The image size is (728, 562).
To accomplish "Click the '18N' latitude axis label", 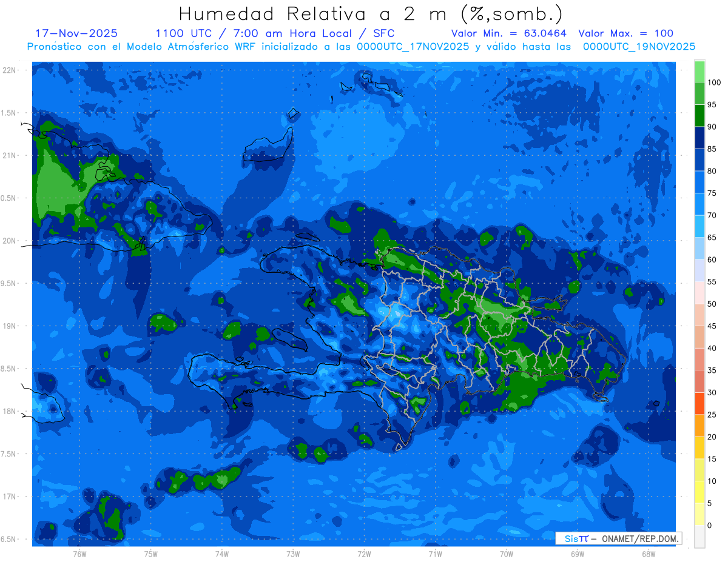I will [10, 411].
